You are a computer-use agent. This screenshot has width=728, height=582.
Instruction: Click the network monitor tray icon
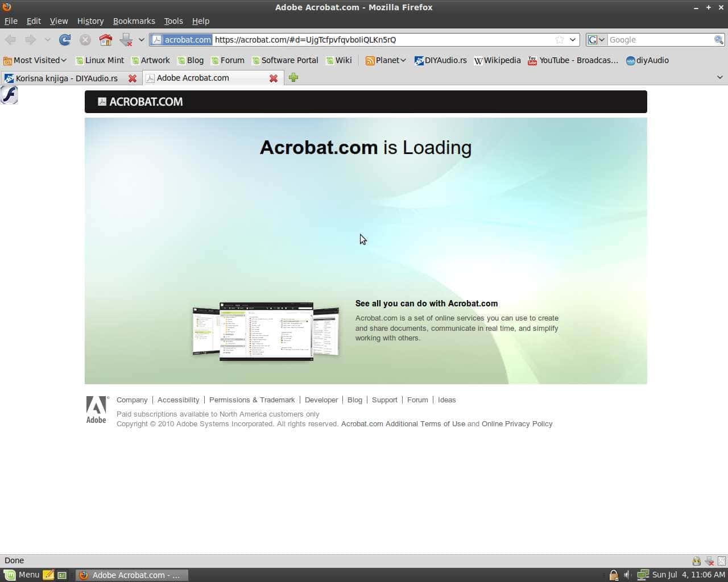pos(643,575)
